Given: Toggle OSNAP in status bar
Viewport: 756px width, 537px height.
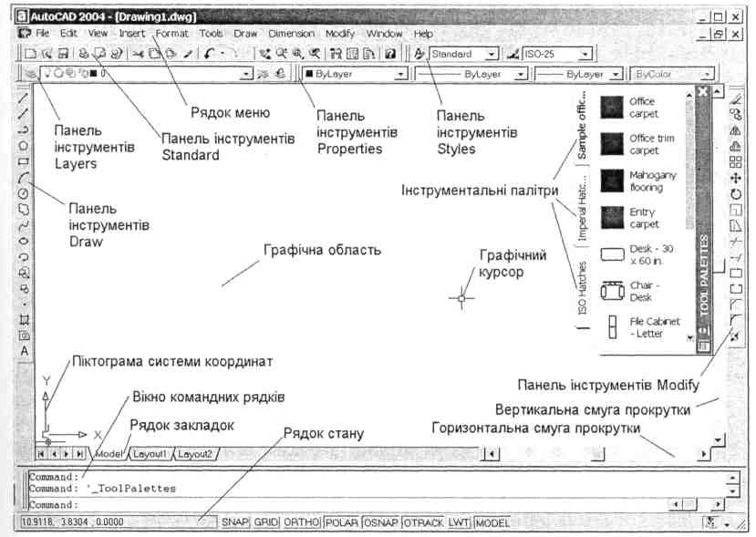Looking at the screenshot, I should tap(381, 522).
